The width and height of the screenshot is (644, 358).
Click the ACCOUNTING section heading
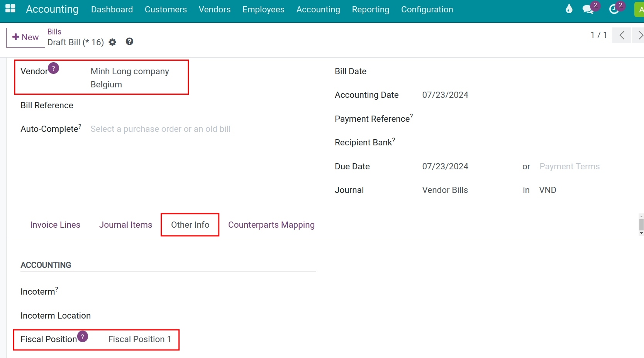tap(46, 265)
